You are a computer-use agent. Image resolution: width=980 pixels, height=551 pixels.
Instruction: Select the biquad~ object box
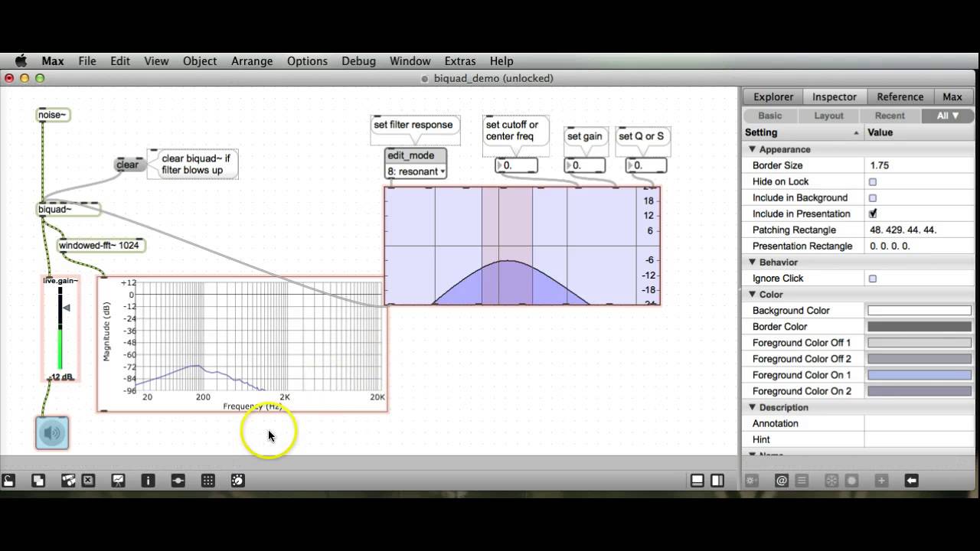(69, 209)
